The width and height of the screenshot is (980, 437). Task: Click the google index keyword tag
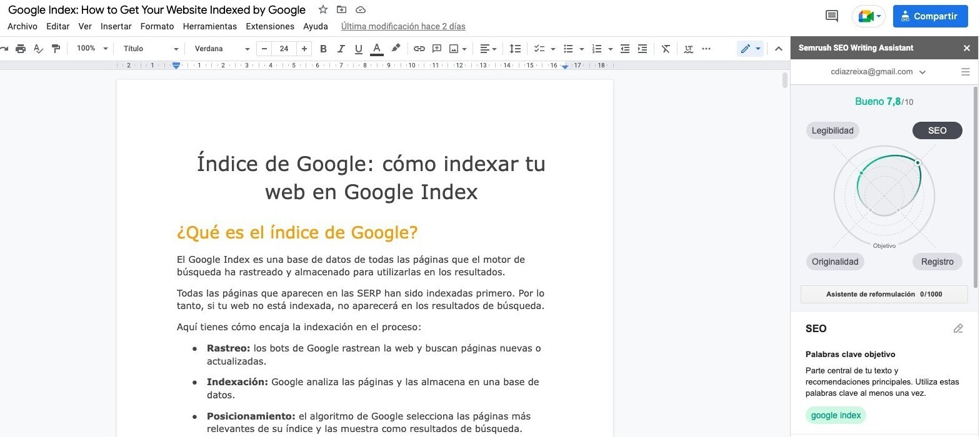click(836, 415)
